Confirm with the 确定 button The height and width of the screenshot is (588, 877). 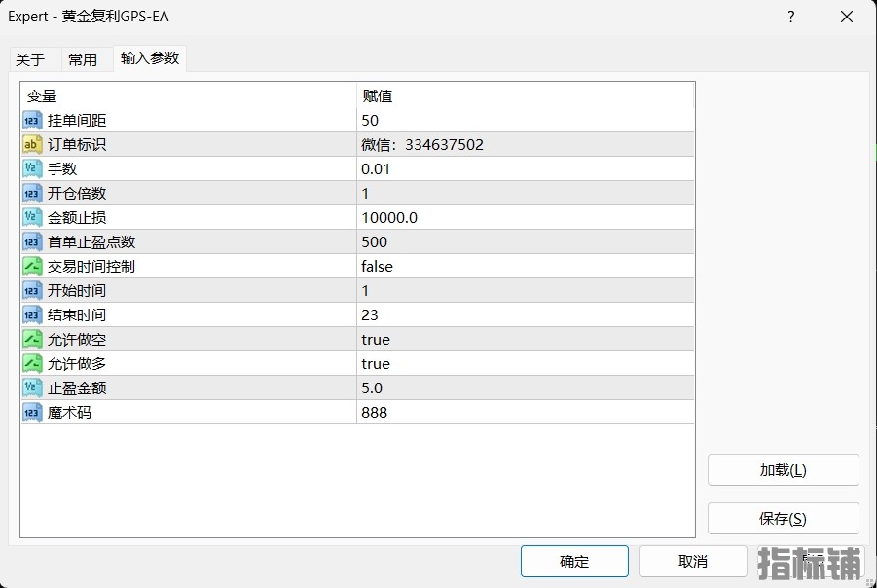coord(574,561)
